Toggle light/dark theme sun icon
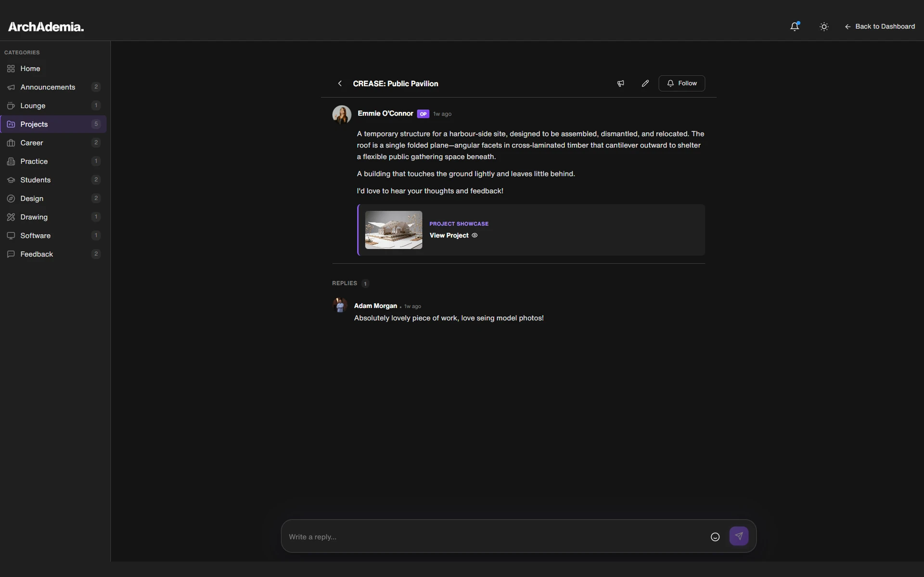Image resolution: width=924 pixels, height=577 pixels. [x=824, y=26]
